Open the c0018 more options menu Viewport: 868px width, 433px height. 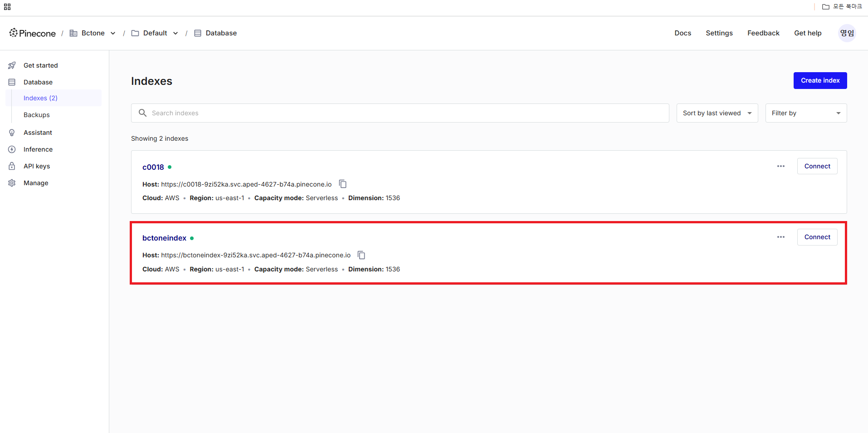point(781,166)
